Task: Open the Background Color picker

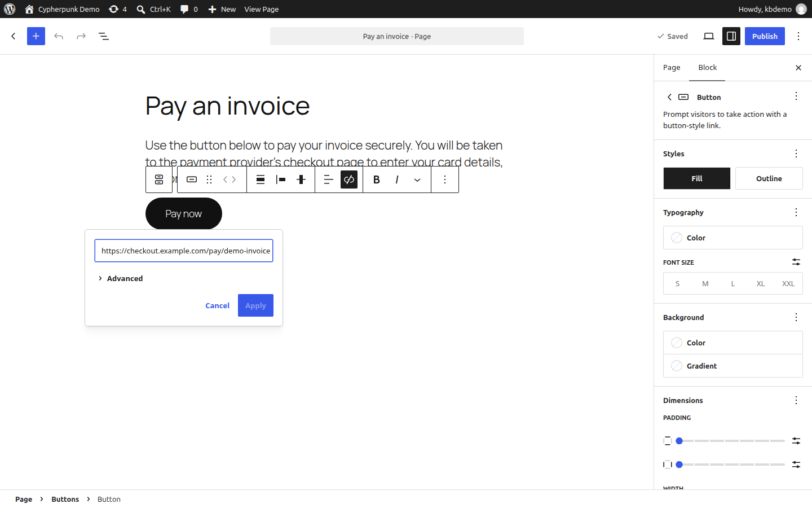Action: (733, 343)
